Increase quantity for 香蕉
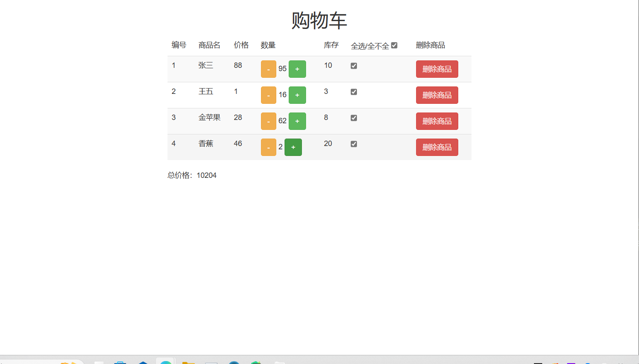Screen dimensions: 639x364 pyautogui.click(x=293, y=147)
